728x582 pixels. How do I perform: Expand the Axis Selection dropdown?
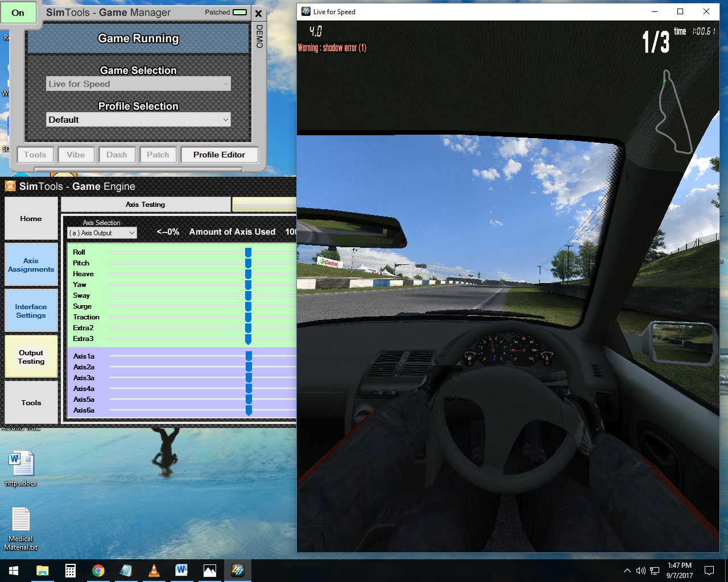pos(102,233)
